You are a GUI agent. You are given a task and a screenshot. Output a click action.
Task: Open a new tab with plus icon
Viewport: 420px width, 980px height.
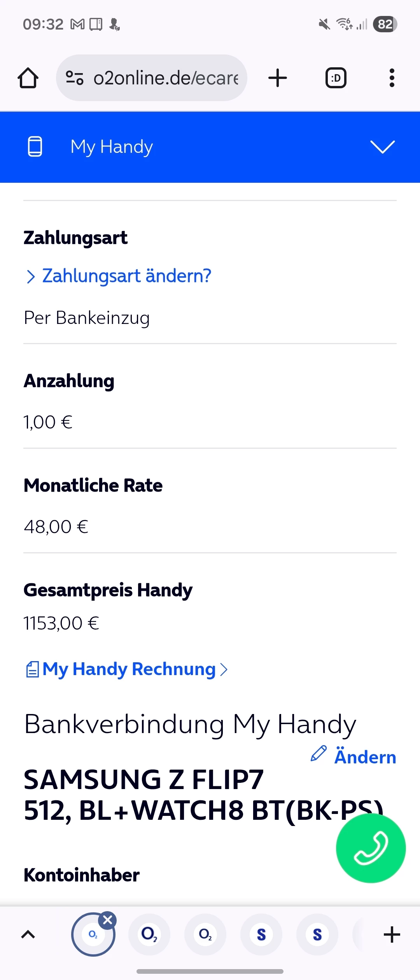point(278,78)
